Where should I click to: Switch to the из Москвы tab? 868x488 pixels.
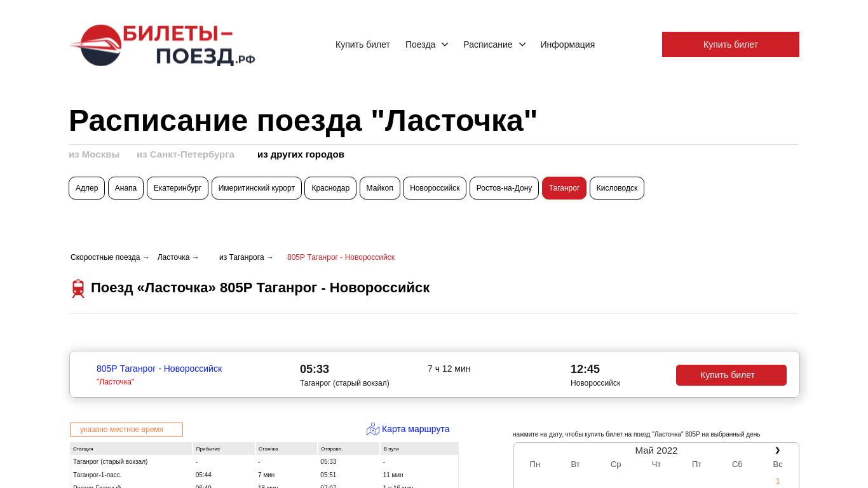[94, 154]
